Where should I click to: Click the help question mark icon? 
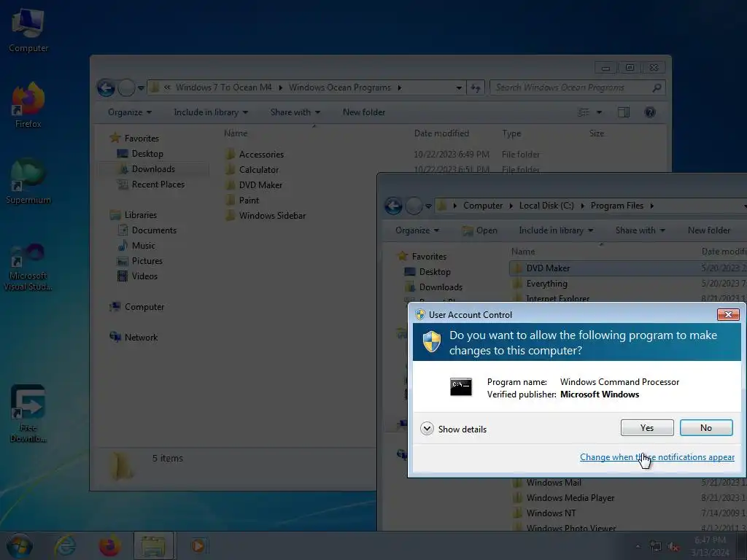tap(650, 112)
